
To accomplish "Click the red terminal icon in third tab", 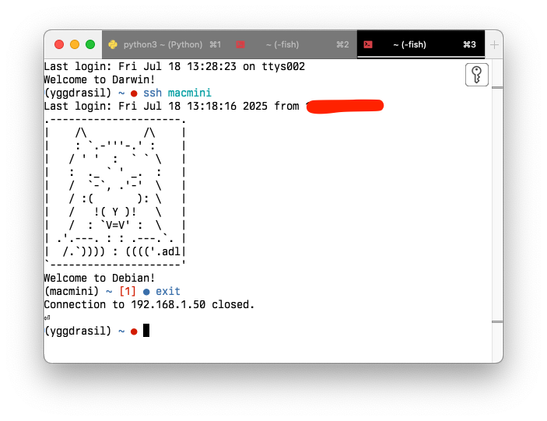I will (368, 44).
